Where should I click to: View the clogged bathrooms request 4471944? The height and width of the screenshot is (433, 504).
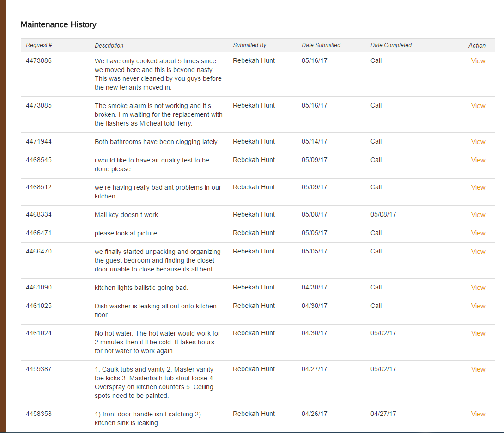pyautogui.click(x=478, y=142)
